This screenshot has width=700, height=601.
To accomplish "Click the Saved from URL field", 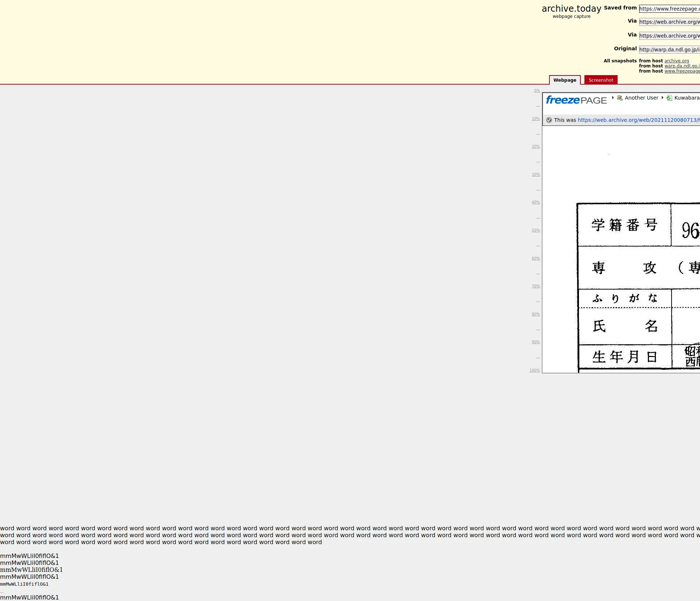I will (669, 9).
